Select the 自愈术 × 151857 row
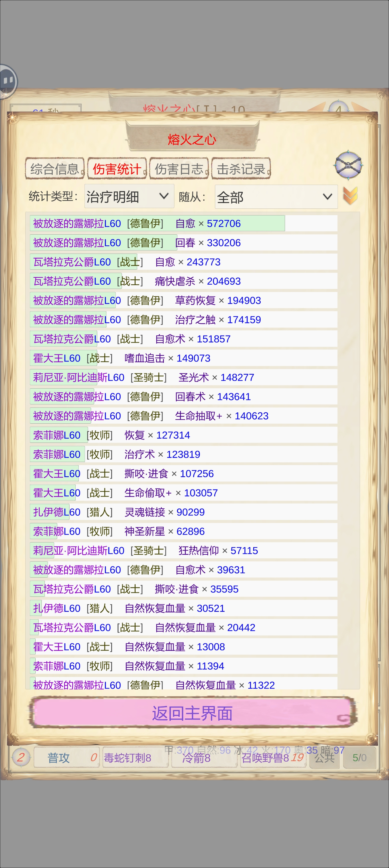 coord(184,339)
